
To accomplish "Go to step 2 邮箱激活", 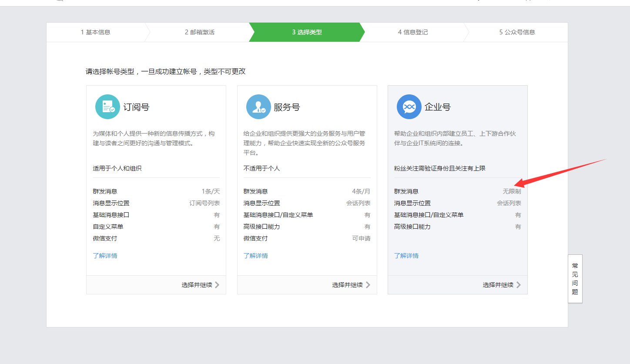I will tap(200, 32).
